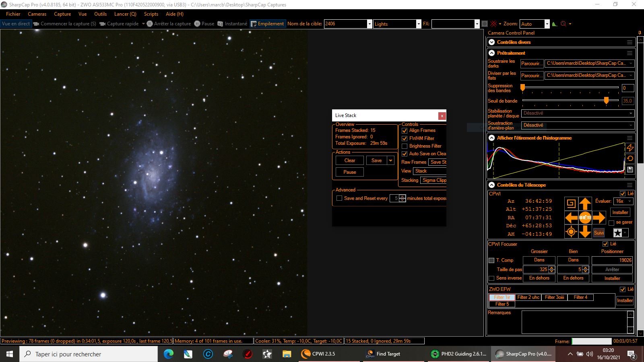Open the Contrôles du Télescope hamburger menu
Screen dimensions: 644x362
[630, 185]
